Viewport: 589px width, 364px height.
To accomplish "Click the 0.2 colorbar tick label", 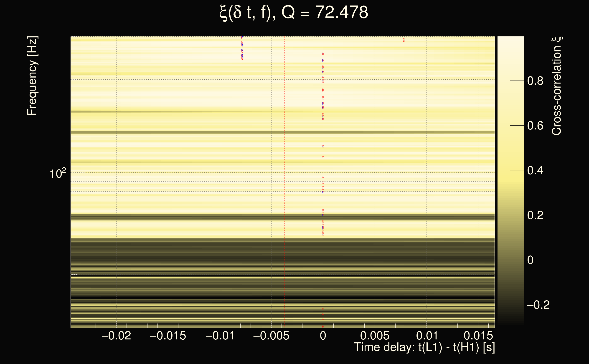I will pyautogui.click(x=535, y=215).
